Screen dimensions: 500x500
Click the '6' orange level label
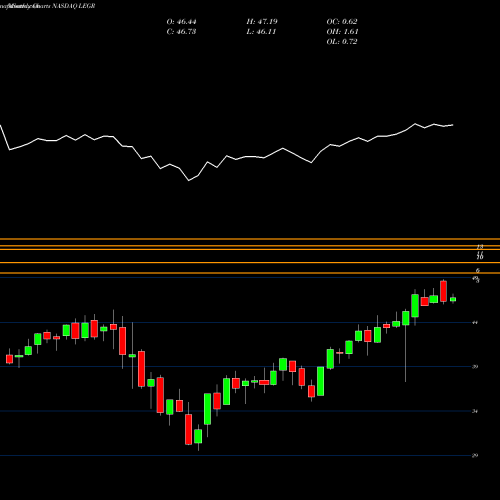point(478,271)
